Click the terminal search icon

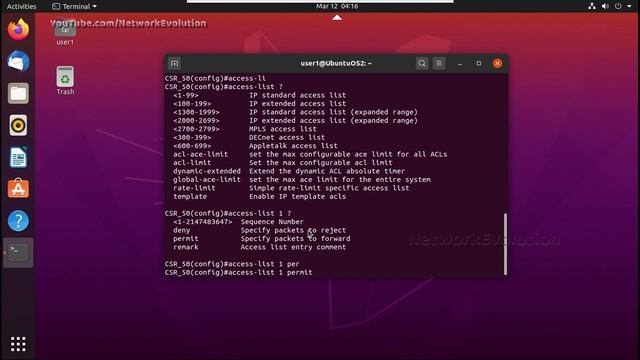pyautogui.click(x=422, y=63)
